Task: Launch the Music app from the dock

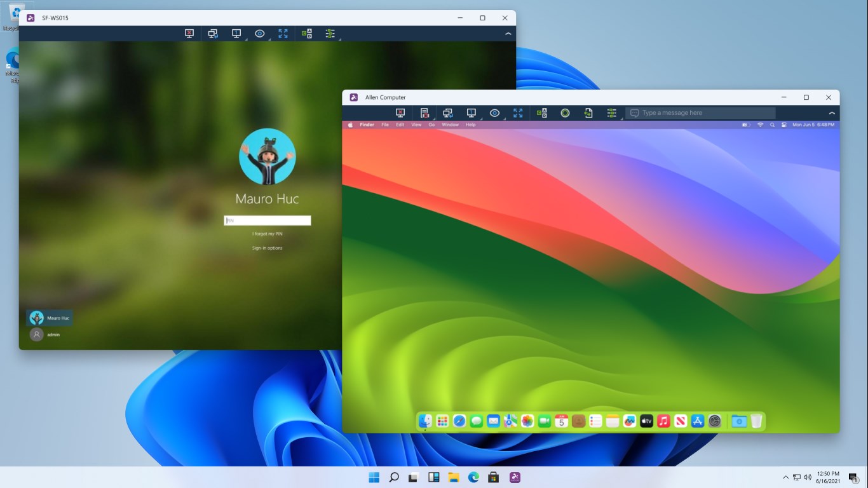Action: (x=664, y=421)
